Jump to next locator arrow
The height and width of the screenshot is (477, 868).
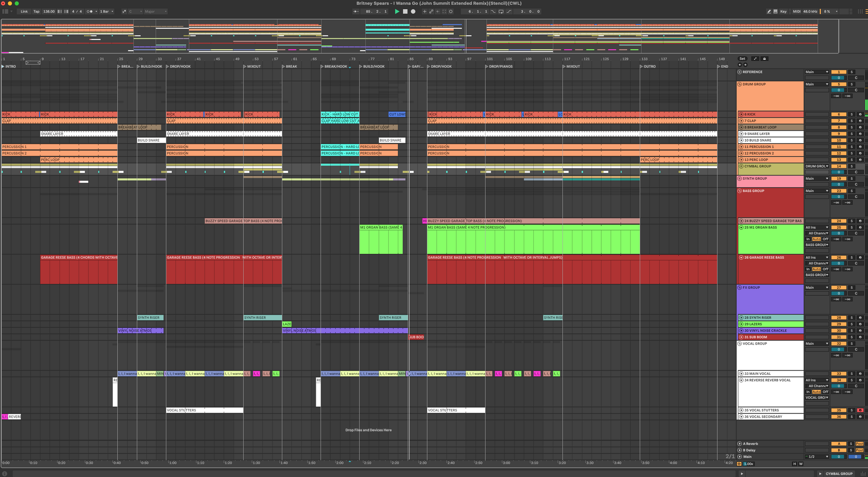(745, 65)
